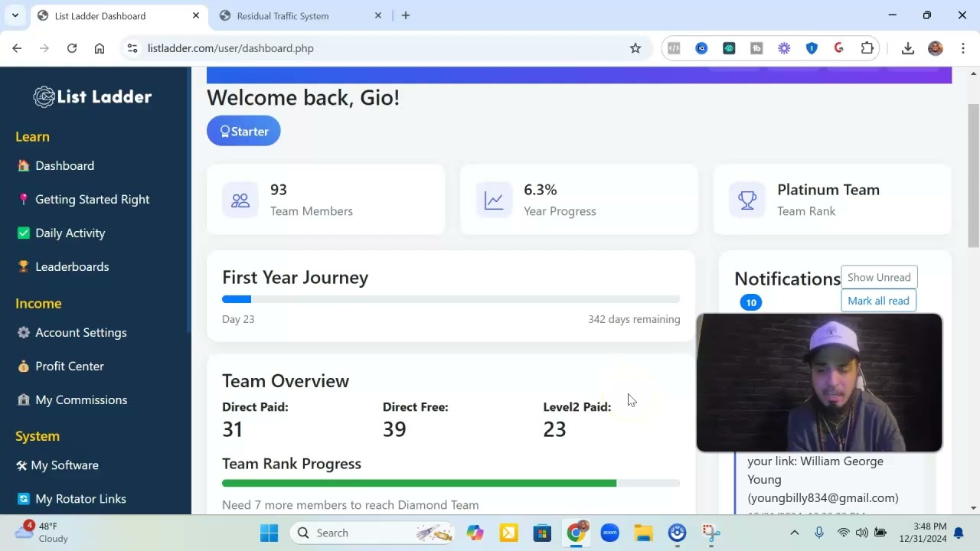Expand the tab search dropdown

[x=15, y=15]
